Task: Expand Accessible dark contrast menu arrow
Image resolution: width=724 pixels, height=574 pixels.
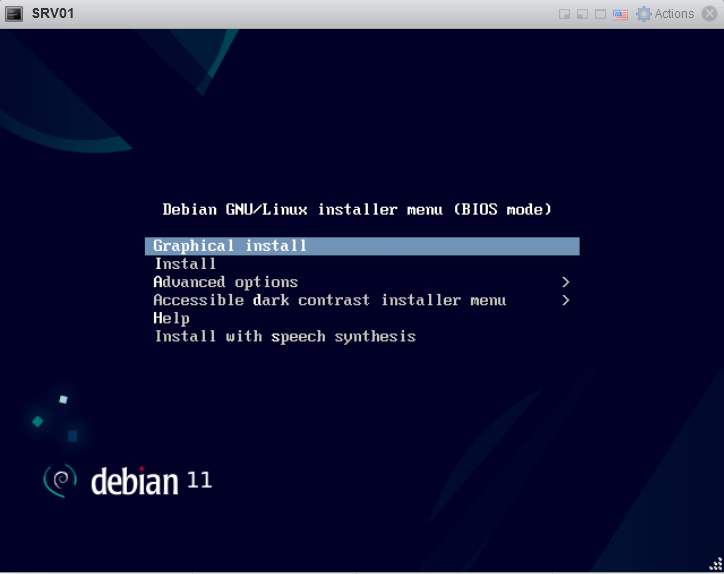Action: tap(566, 300)
